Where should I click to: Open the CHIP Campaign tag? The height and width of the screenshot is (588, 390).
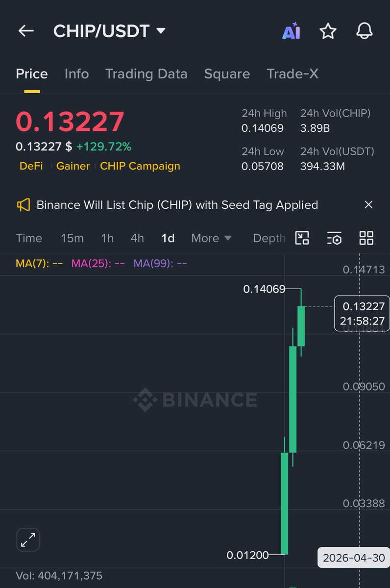(140, 166)
